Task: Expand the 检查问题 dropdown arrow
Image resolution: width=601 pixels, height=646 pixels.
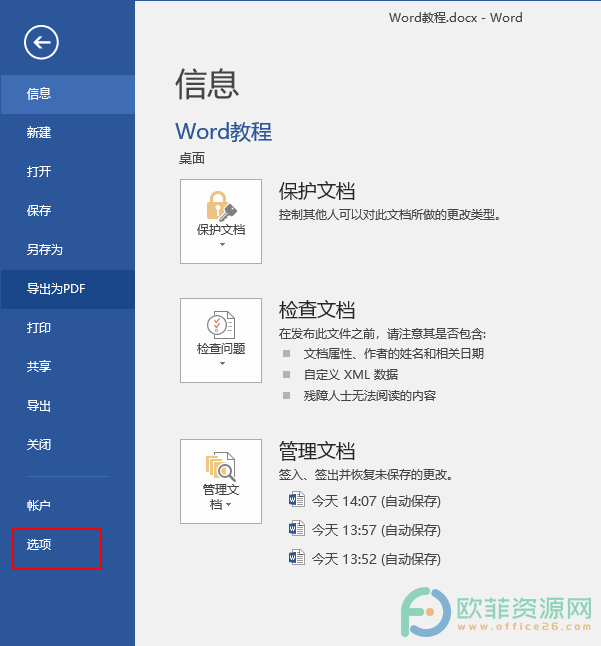Action: coord(222,363)
